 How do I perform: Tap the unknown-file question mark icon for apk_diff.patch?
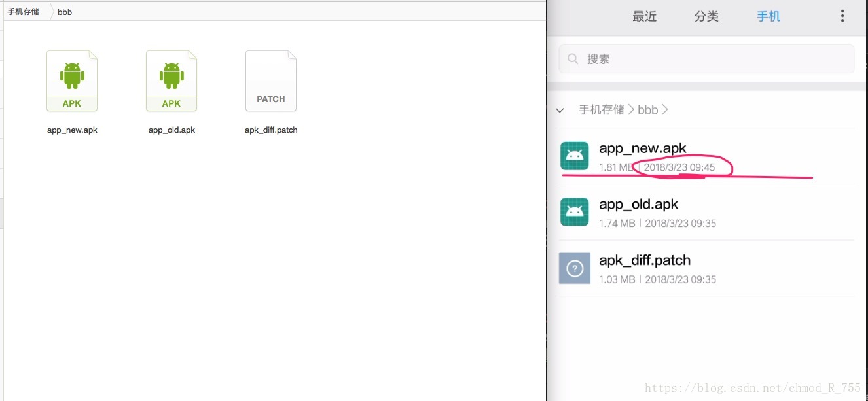(575, 268)
